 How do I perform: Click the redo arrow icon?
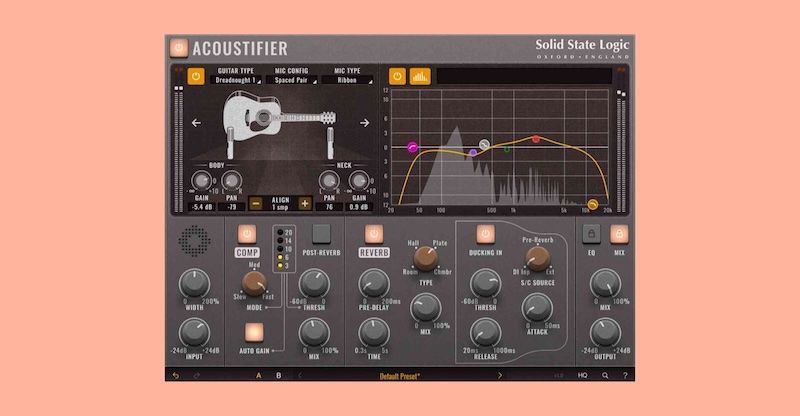pos(197,376)
